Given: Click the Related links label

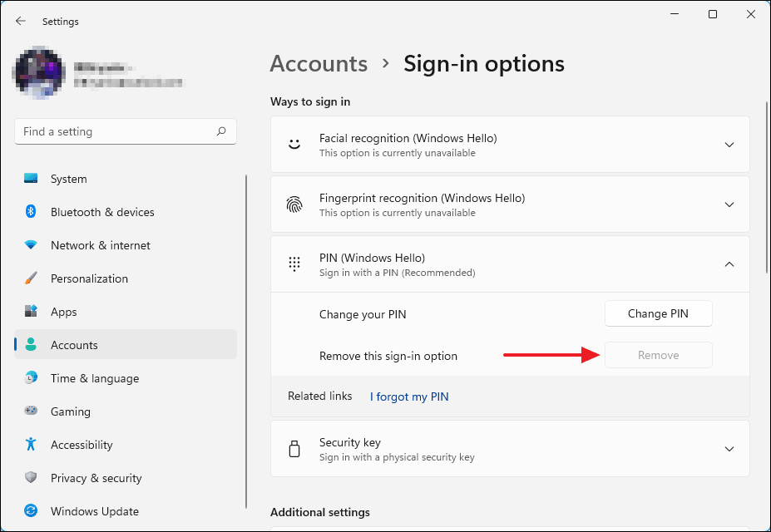Looking at the screenshot, I should tap(320, 396).
